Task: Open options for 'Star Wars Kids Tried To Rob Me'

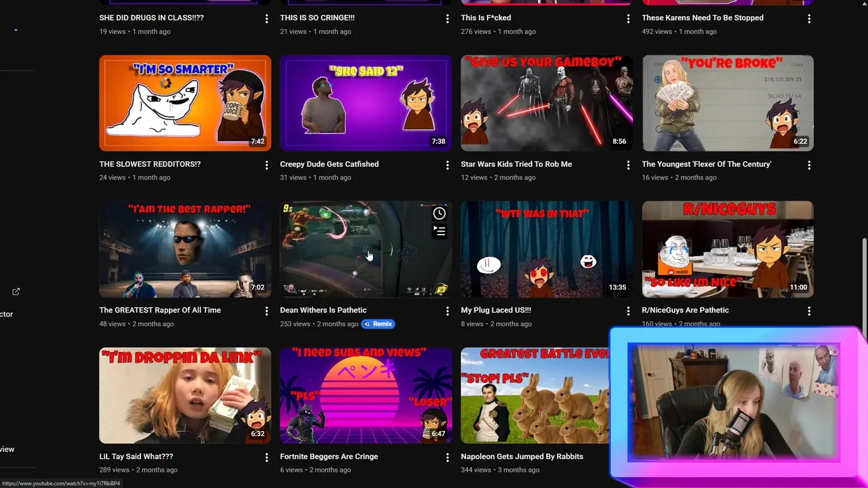Action: (628, 165)
